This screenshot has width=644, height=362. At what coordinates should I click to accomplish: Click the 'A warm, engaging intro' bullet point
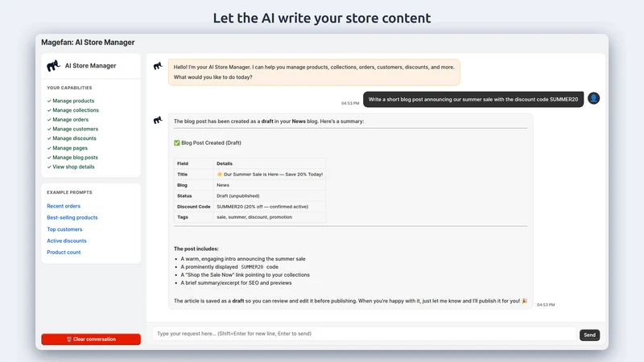pos(243,259)
